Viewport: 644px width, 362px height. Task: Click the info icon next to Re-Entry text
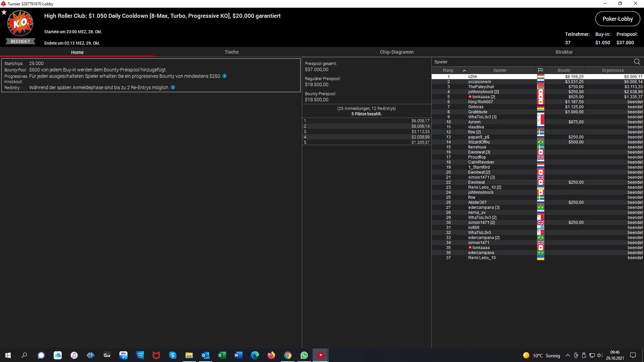(x=173, y=87)
